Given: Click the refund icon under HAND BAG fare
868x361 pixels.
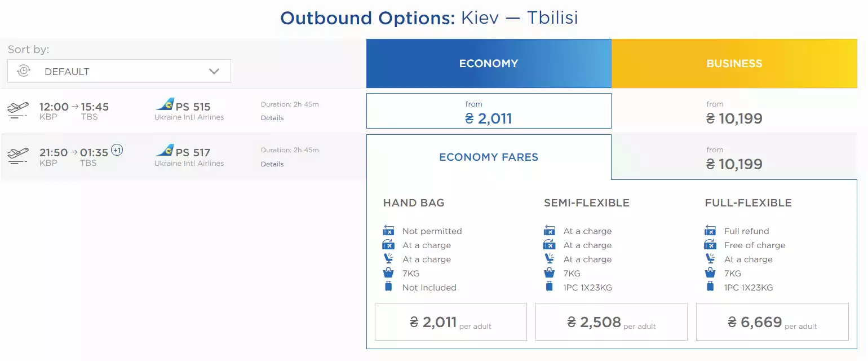Looking at the screenshot, I should (x=387, y=231).
